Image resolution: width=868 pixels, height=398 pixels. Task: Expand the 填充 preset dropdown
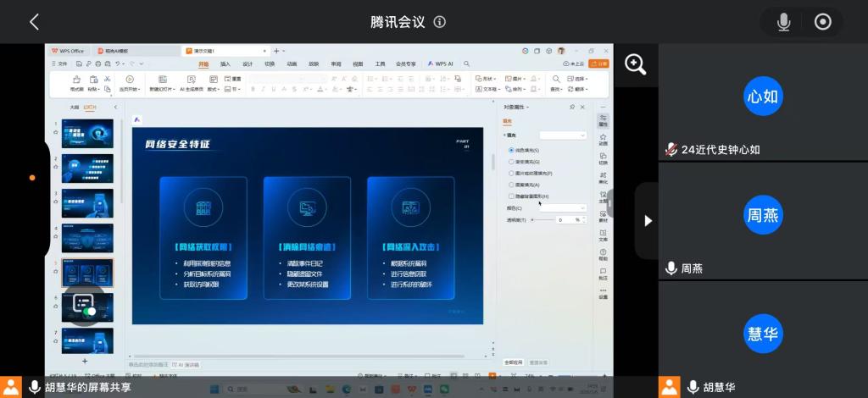click(x=563, y=135)
